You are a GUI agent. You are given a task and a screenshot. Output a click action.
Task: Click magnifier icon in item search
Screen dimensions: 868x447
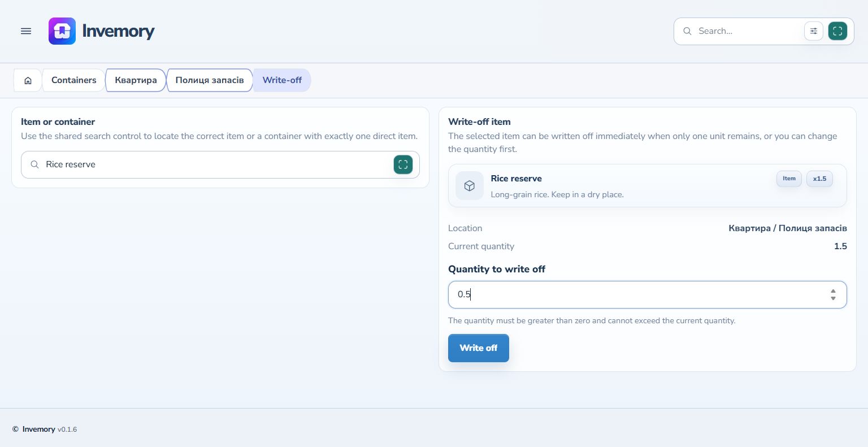coord(34,164)
